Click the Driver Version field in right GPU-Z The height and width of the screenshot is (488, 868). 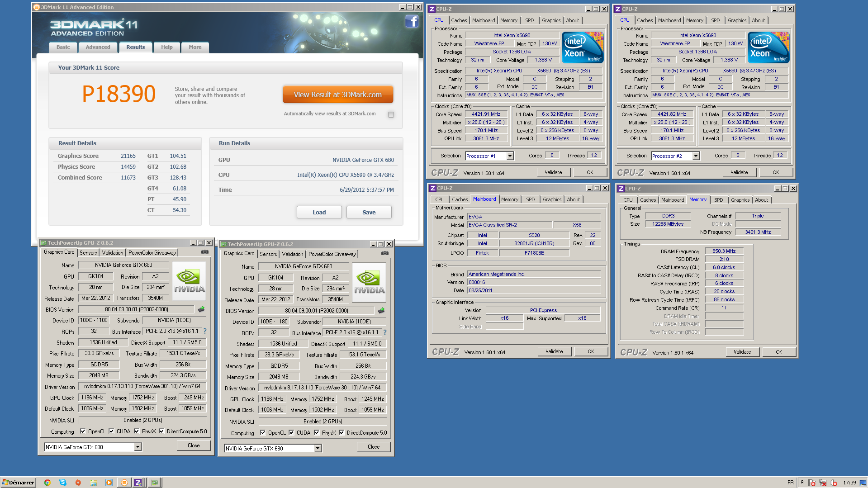(323, 388)
